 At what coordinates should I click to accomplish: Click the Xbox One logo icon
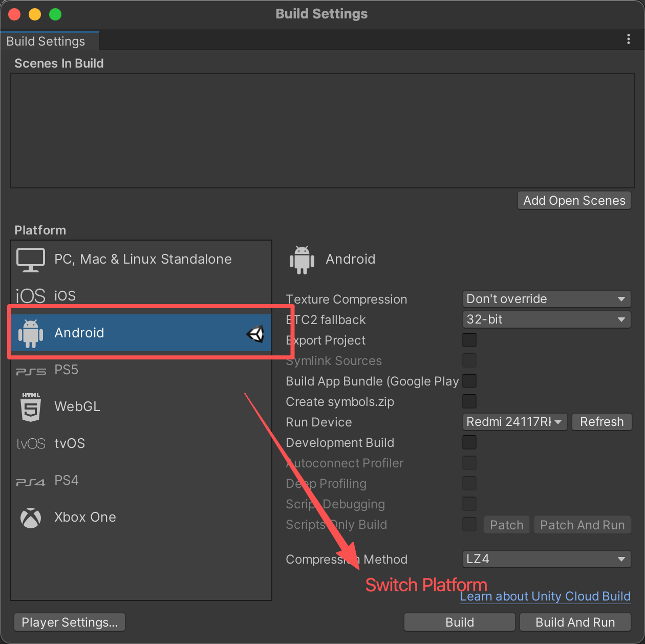(31, 518)
